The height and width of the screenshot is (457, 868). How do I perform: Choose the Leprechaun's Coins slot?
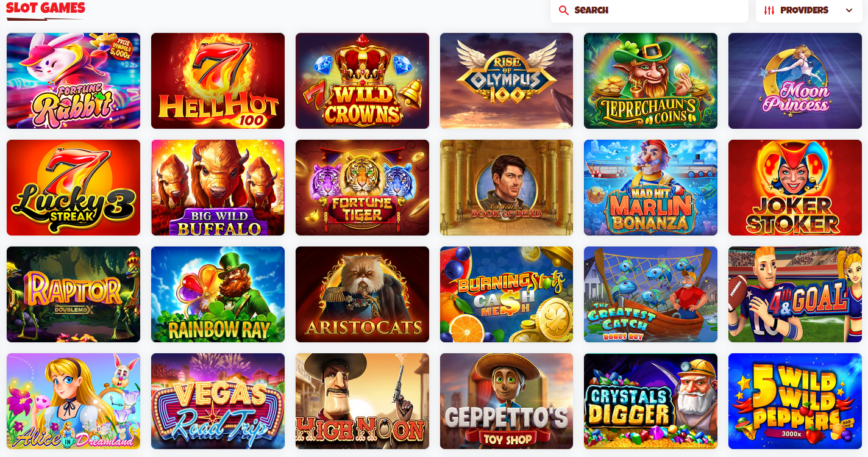650,81
